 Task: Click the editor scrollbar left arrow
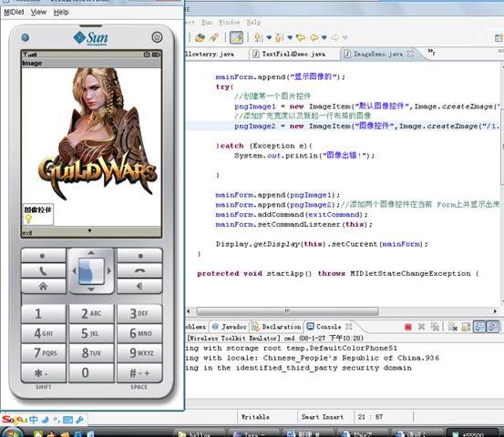point(189,310)
